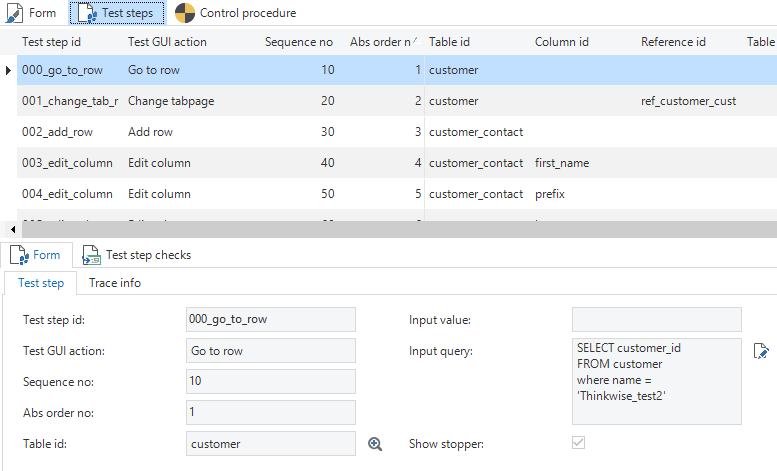This screenshot has height=471, width=777.
Task: Click the Form pencil icon in top toolbar
Action: 15,13
